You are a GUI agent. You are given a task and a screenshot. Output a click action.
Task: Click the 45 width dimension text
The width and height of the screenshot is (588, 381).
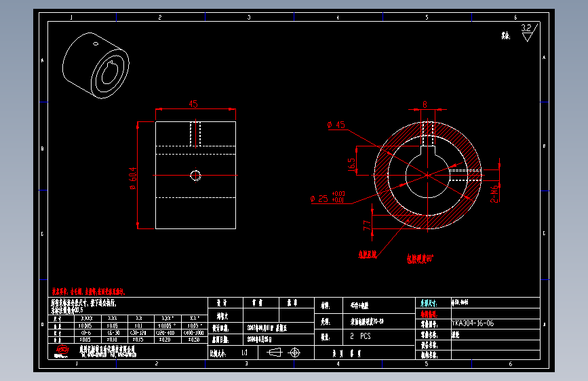[x=193, y=104]
